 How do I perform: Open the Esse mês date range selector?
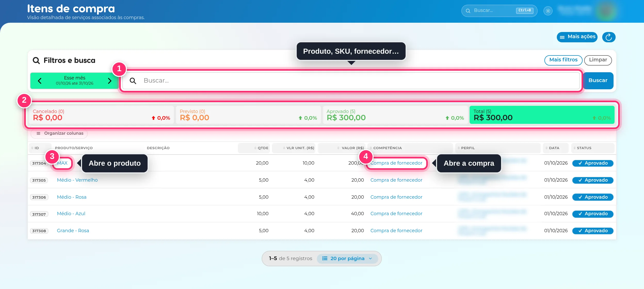(75, 81)
